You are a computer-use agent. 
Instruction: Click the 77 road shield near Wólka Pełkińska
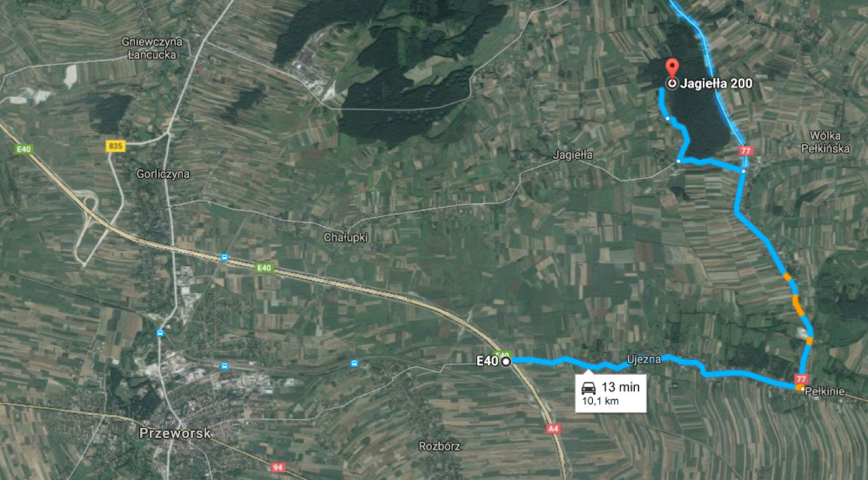click(x=746, y=151)
